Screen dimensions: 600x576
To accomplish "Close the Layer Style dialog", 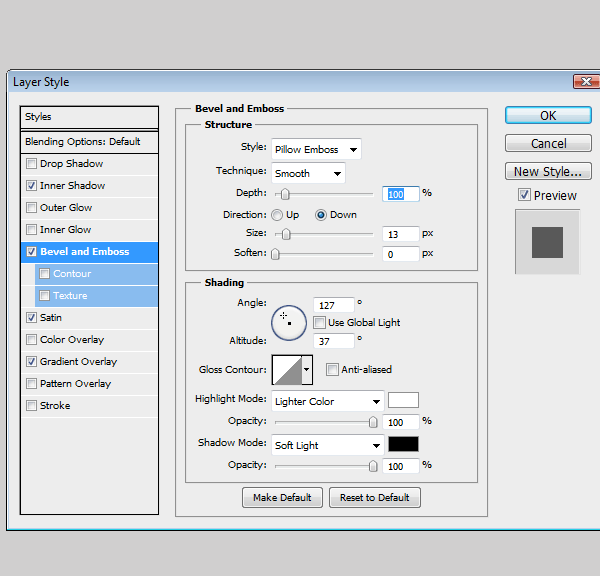I will [x=586, y=82].
